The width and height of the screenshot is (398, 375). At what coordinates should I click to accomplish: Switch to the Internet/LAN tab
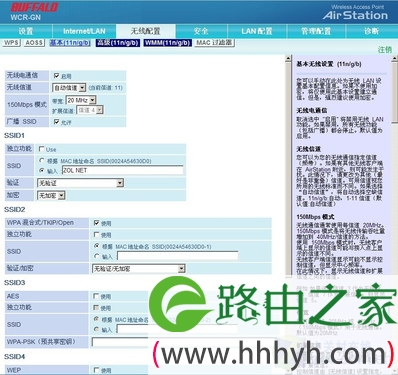tap(84, 31)
